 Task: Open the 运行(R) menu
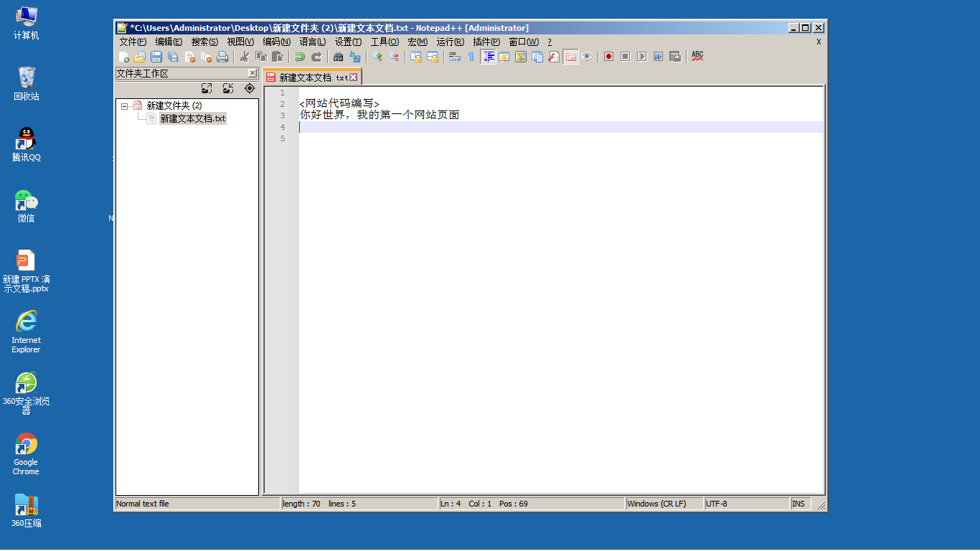(450, 42)
